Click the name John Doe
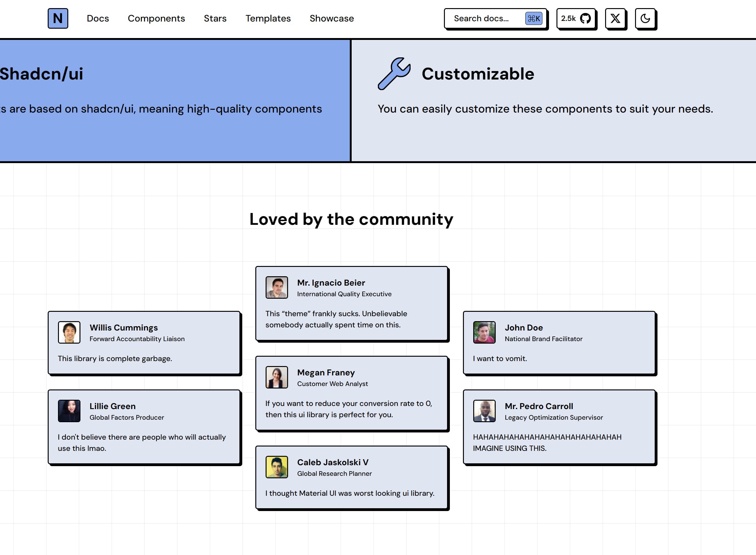 [524, 328]
